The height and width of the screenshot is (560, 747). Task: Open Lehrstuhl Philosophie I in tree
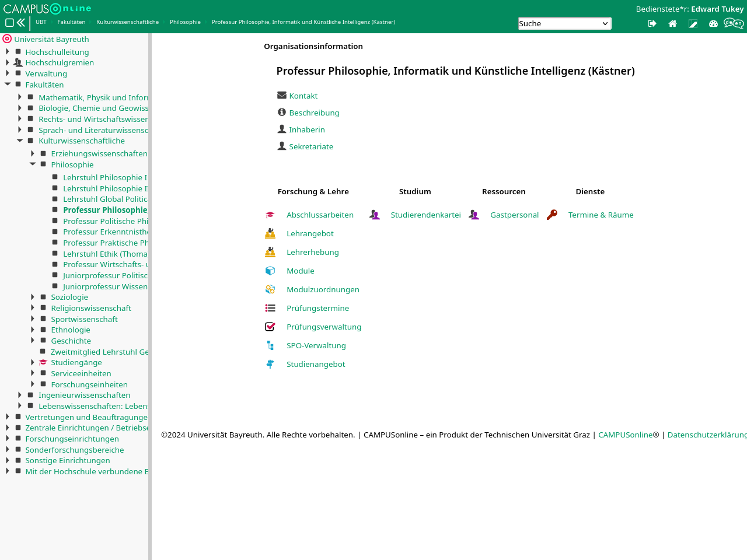click(105, 177)
